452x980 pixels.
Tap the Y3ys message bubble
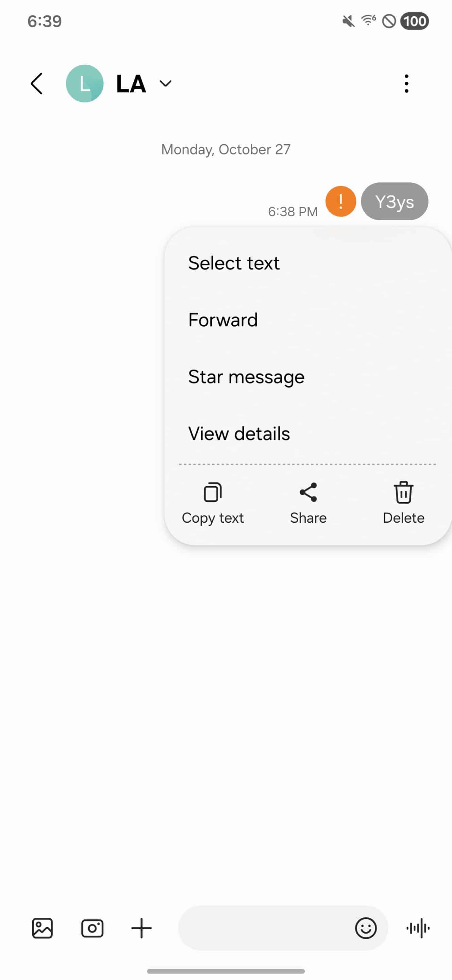click(395, 201)
